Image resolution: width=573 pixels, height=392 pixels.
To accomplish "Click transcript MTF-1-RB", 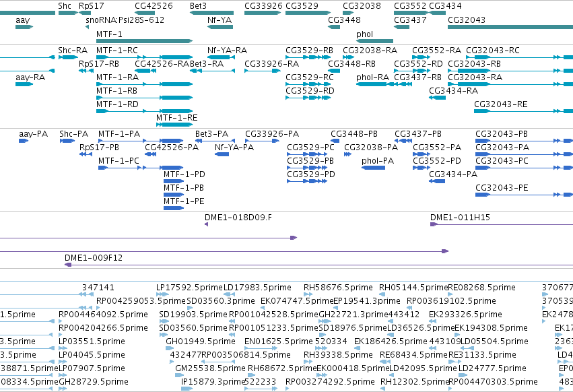I will pyautogui.click(x=144, y=98).
